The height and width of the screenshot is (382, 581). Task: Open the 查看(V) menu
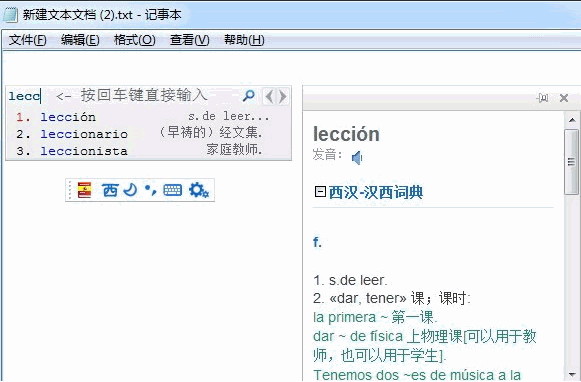190,40
